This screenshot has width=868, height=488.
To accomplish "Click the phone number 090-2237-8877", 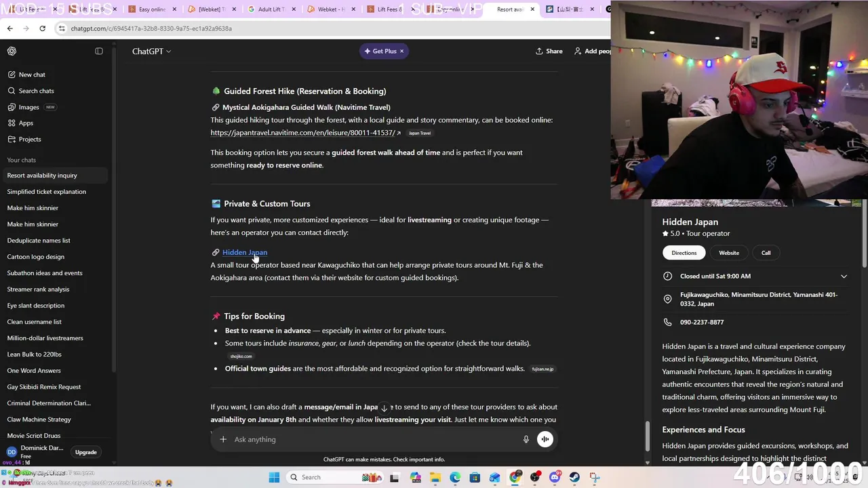I will coord(701,322).
